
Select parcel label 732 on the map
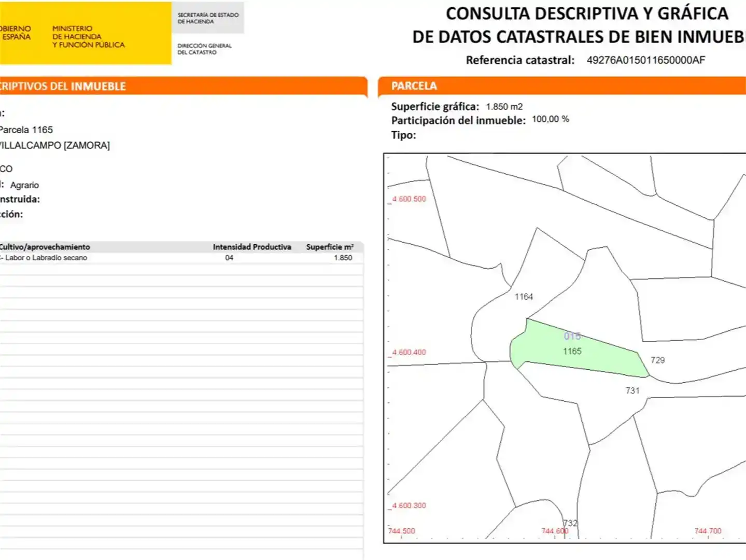[570, 523]
